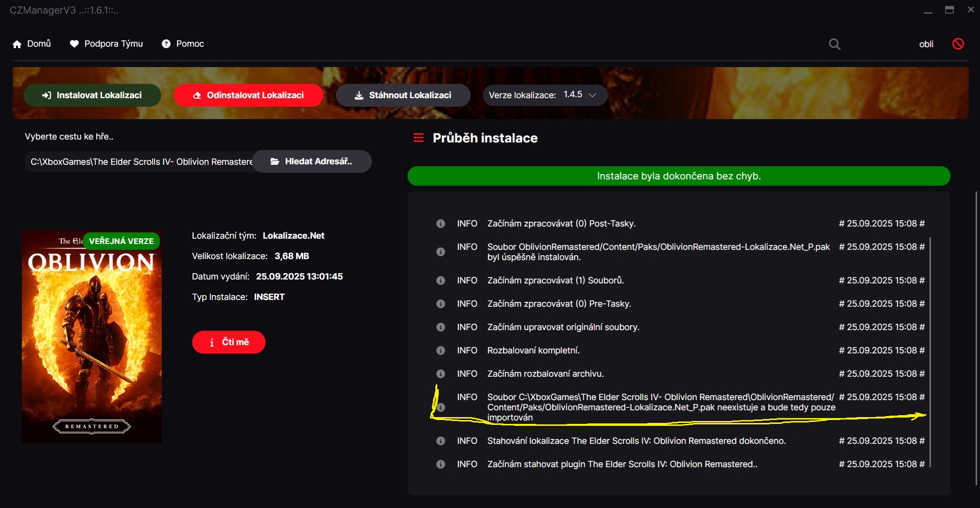Click info icon beside Začínám stahovat plugin entry

point(441,464)
